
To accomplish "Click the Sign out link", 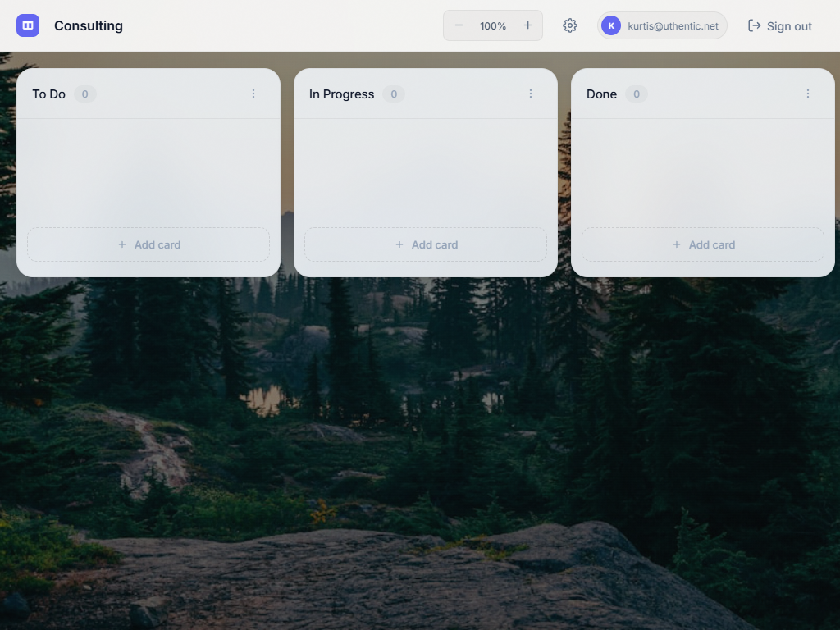I will (x=779, y=25).
